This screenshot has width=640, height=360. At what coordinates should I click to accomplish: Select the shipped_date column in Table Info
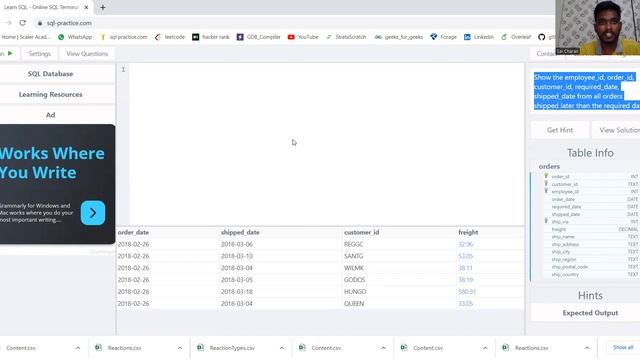(566, 214)
